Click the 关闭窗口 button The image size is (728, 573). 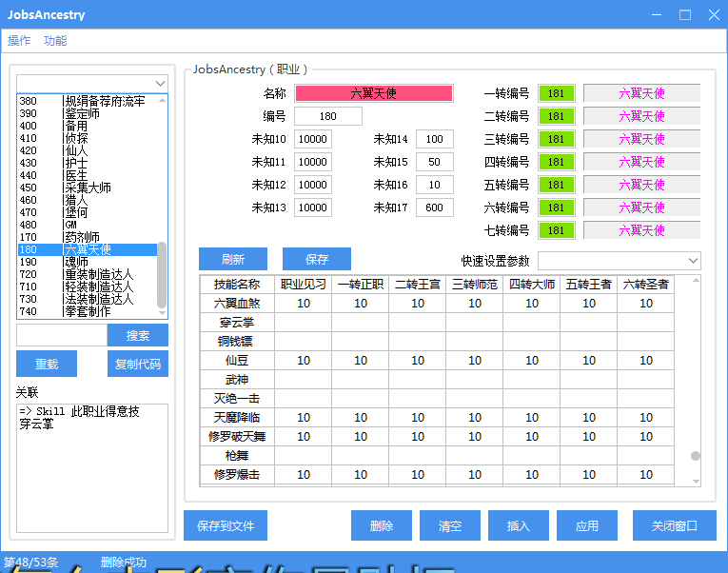tap(674, 525)
